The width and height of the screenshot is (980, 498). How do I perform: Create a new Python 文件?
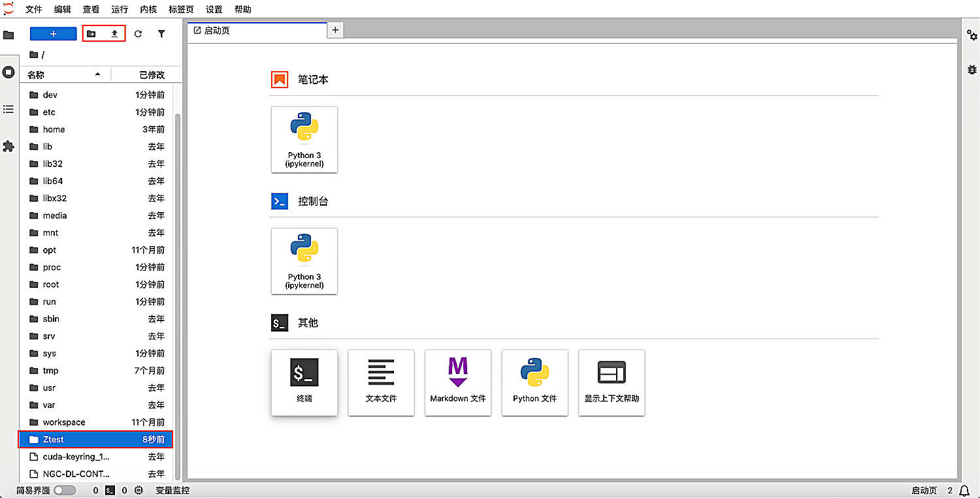coord(535,382)
